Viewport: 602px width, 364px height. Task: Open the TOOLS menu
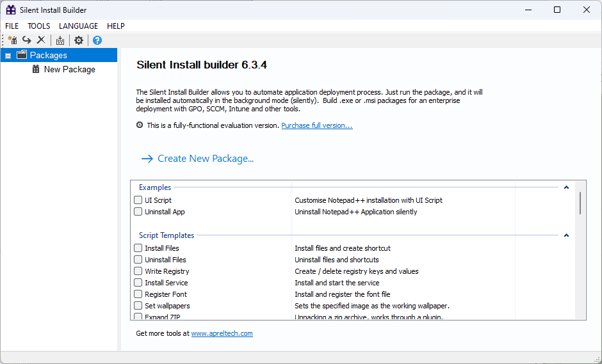click(x=38, y=26)
